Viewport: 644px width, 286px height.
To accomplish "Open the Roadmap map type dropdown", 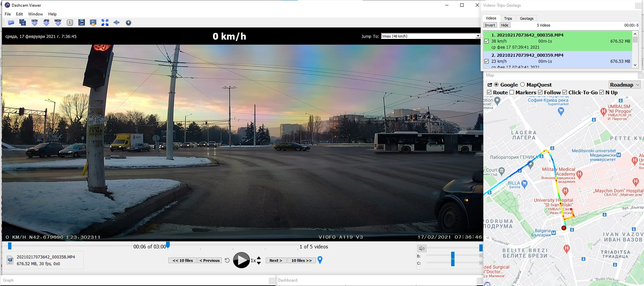I will pyautogui.click(x=624, y=85).
